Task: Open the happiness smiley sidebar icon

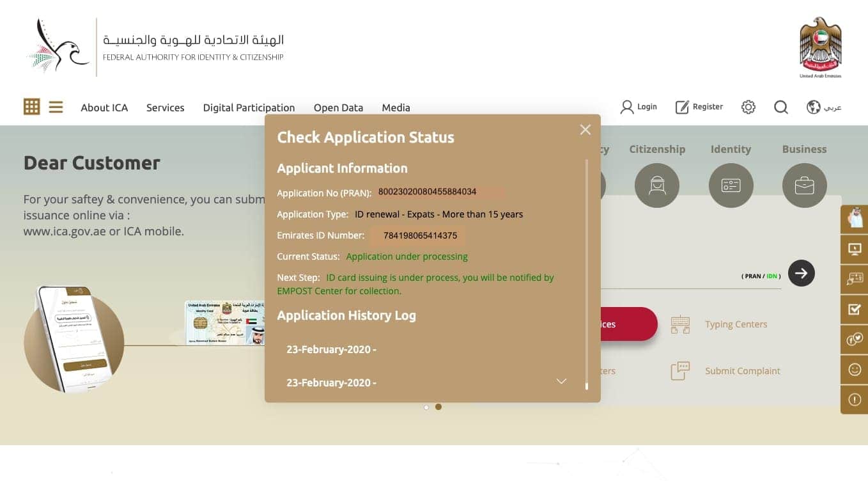Action: [855, 370]
